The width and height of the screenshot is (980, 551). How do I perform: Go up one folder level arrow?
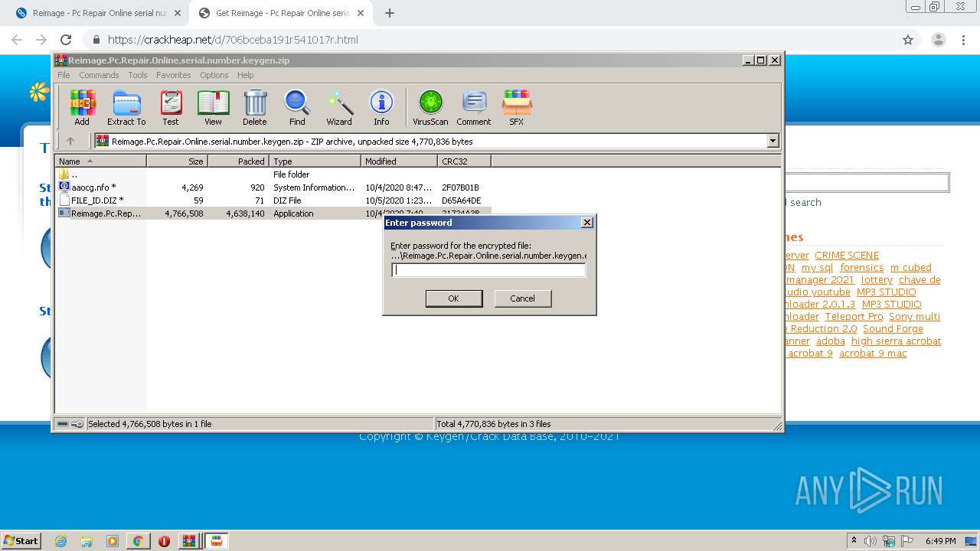pos(70,141)
